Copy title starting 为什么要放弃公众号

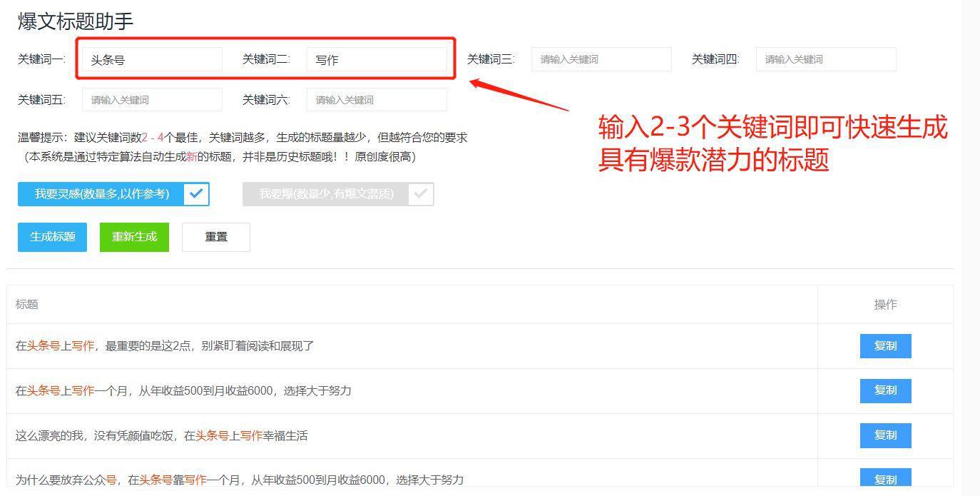tap(885, 479)
